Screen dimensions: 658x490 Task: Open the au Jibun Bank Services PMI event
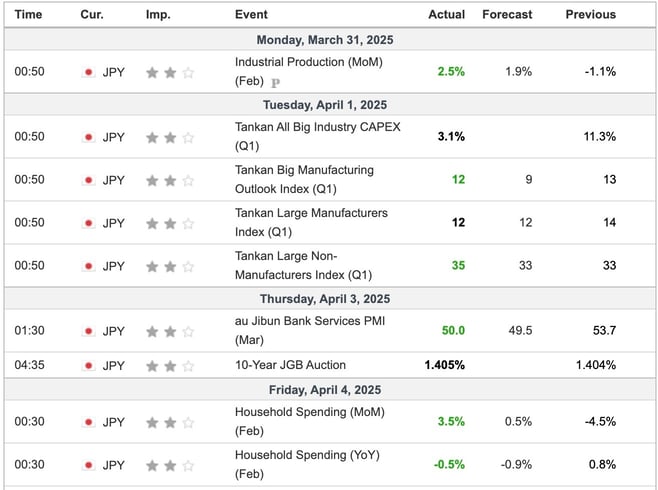[x=310, y=330]
